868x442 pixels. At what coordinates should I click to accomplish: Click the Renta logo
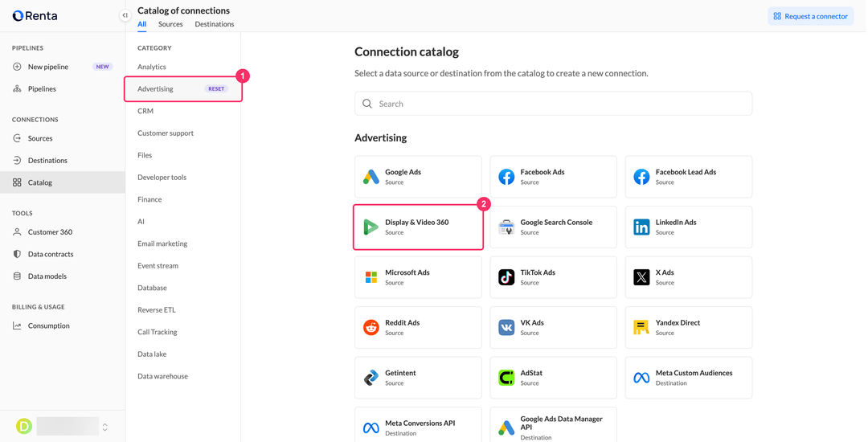(35, 16)
